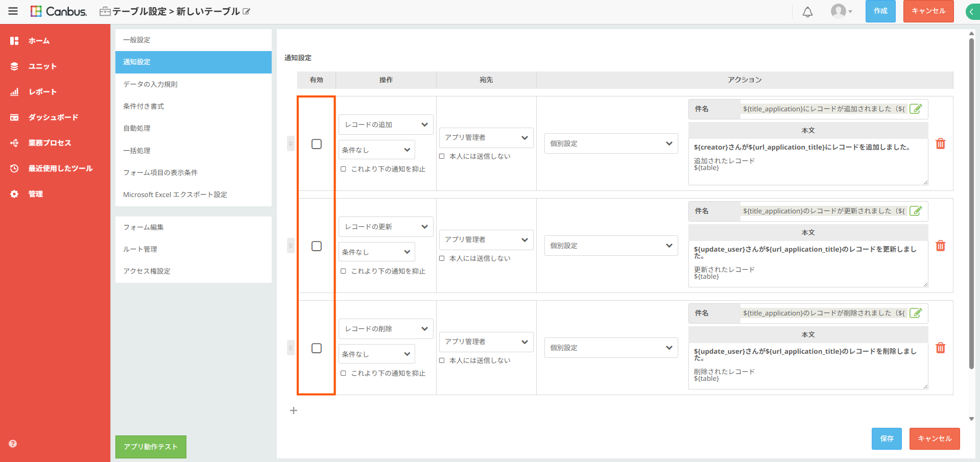
Task: Click the business process icon
Action: pos(14,143)
